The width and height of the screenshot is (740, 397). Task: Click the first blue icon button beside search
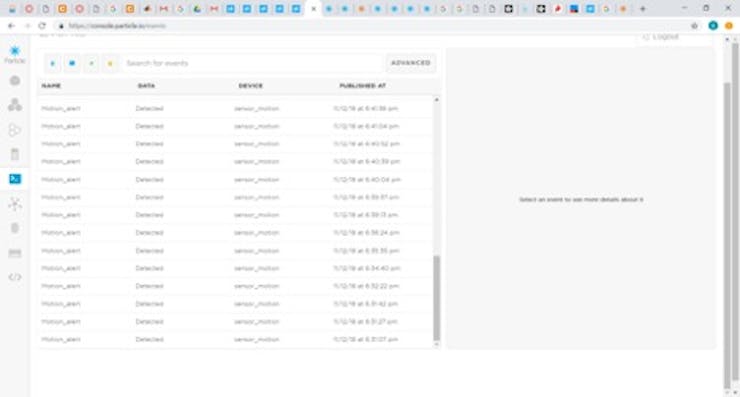click(x=52, y=63)
